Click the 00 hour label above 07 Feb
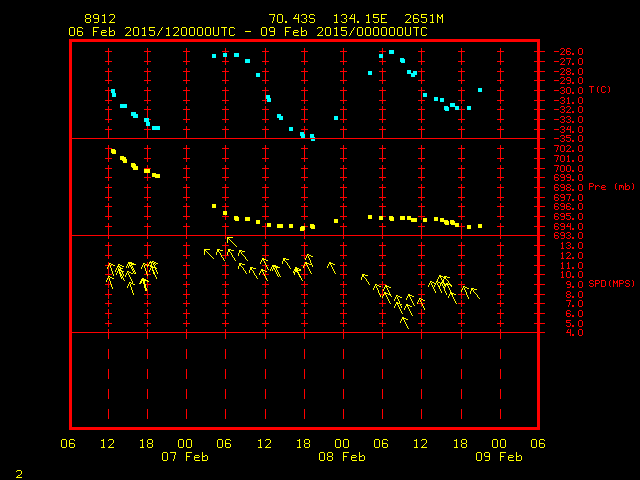This screenshot has width=640, height=480. [x=185, y=444]
